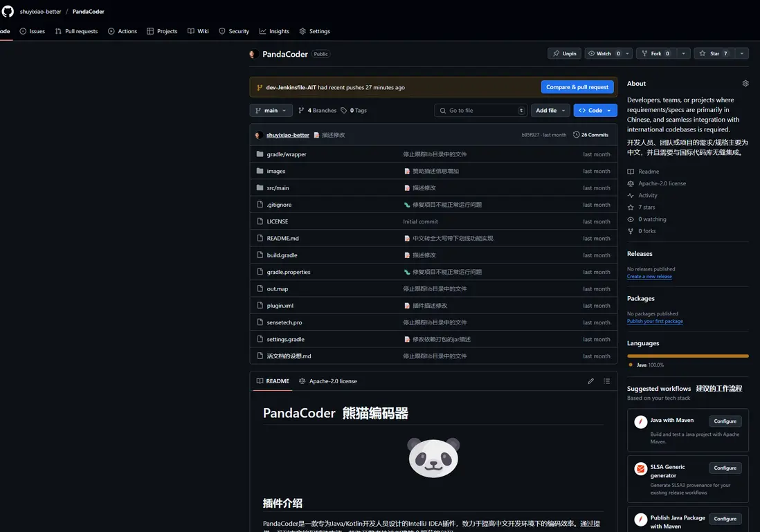
Task: Open the Activity link
Action: point(643,195)
